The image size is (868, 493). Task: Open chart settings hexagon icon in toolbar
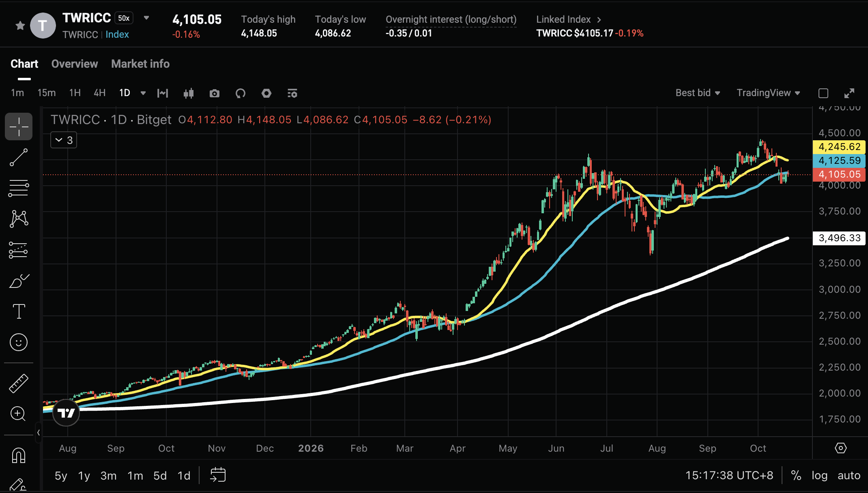pyautogui.click(x=266, y=94)
